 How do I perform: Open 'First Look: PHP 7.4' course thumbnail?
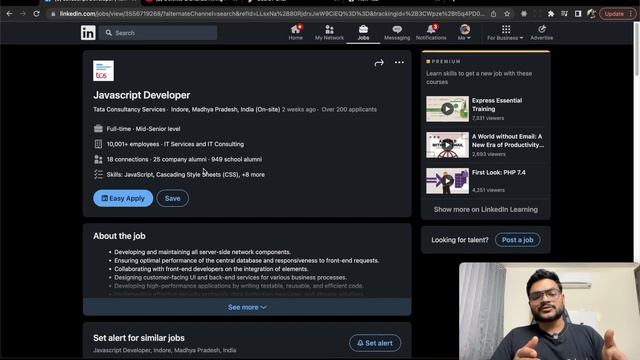point(447,181)
